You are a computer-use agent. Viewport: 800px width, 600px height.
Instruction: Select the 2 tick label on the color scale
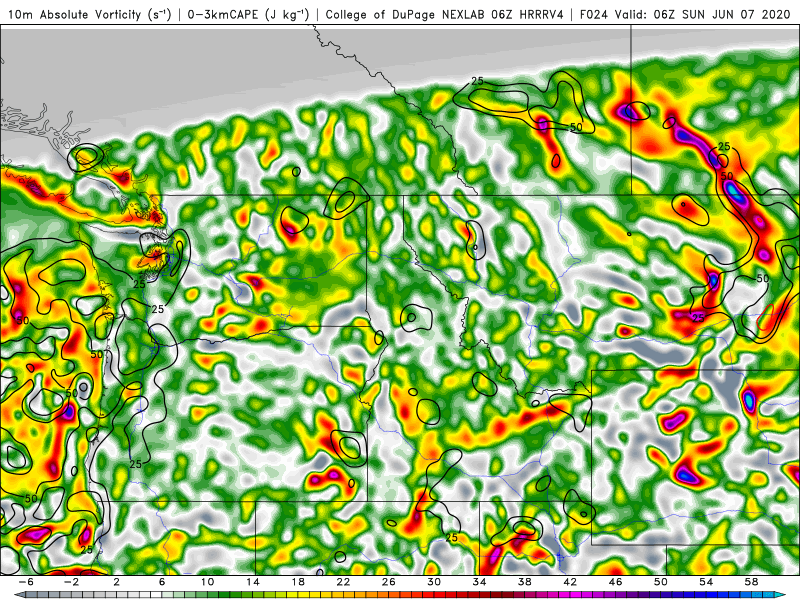pos(116,582)
